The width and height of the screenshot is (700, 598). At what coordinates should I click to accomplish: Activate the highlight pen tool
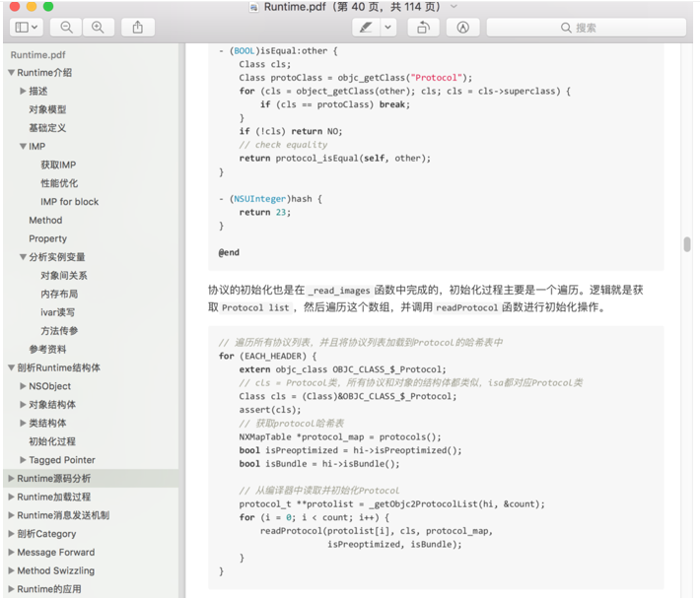366,28
